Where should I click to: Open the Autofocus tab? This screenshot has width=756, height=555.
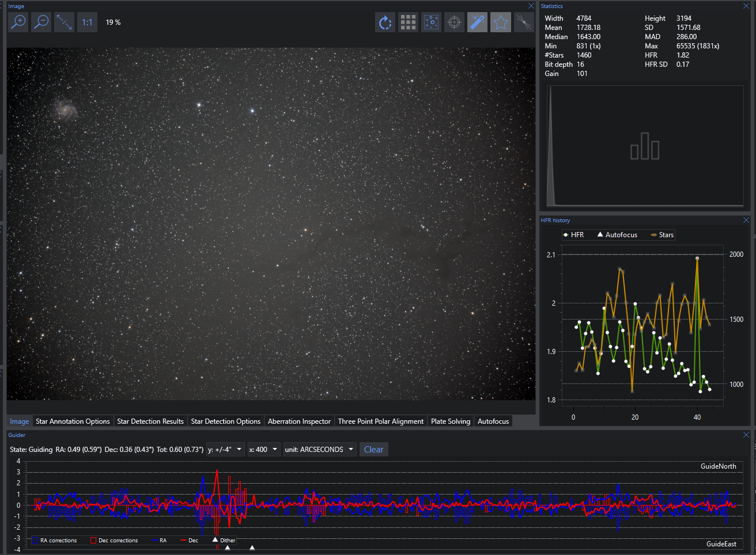[493, 421]
